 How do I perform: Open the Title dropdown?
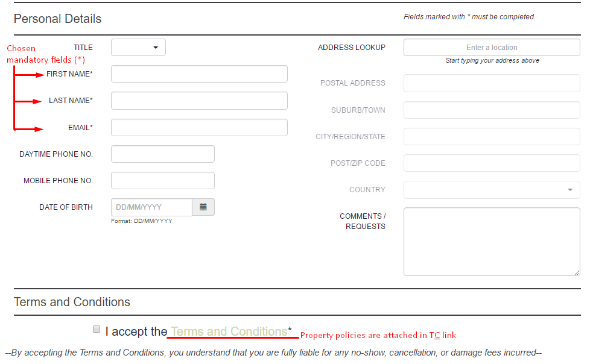pyautogui.click(x=138, y=48)
